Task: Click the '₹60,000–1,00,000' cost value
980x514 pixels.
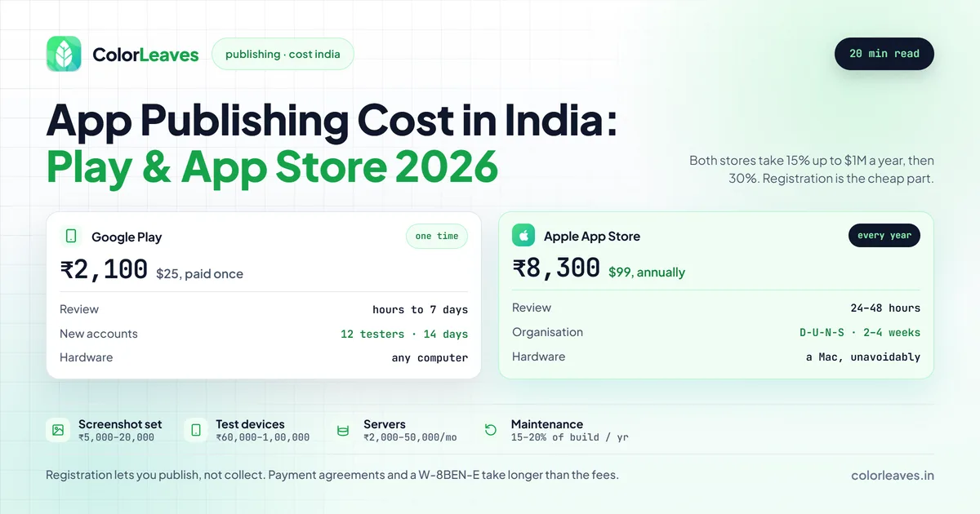Action: (x=263, y=437)
